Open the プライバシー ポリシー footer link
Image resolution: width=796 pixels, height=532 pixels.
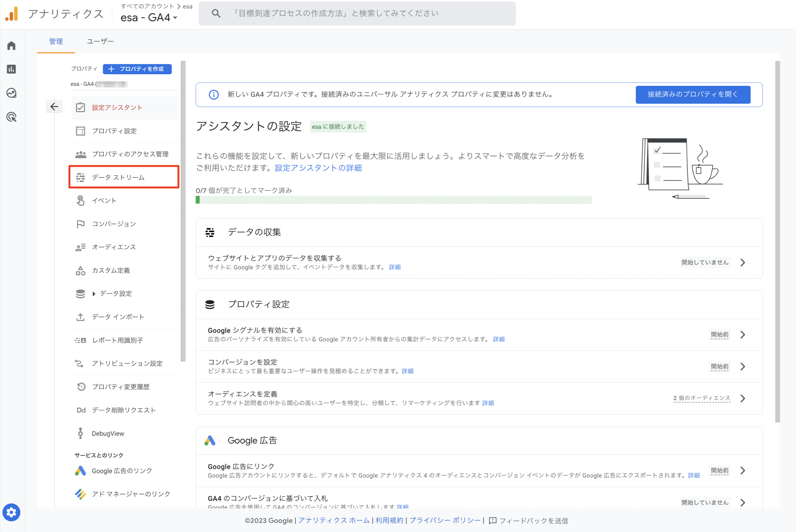(x=445, y=521)
